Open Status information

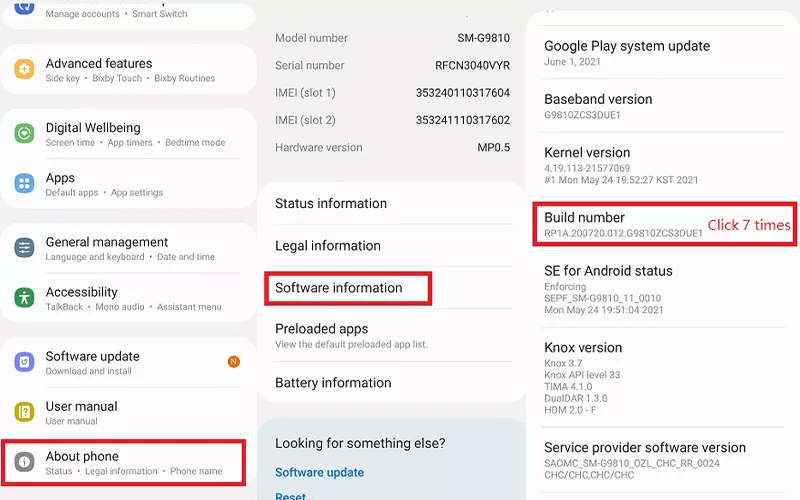(x=331, y=203)
